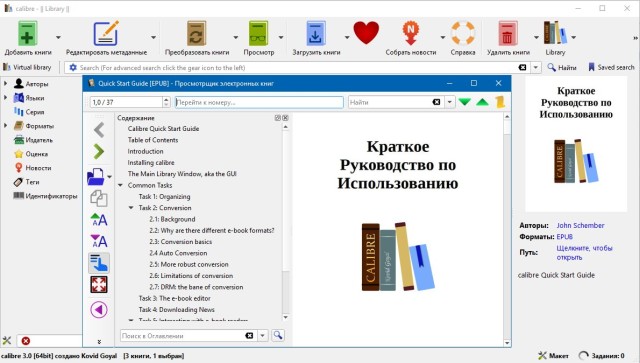Click the Найти search button

tap(562, 67)
